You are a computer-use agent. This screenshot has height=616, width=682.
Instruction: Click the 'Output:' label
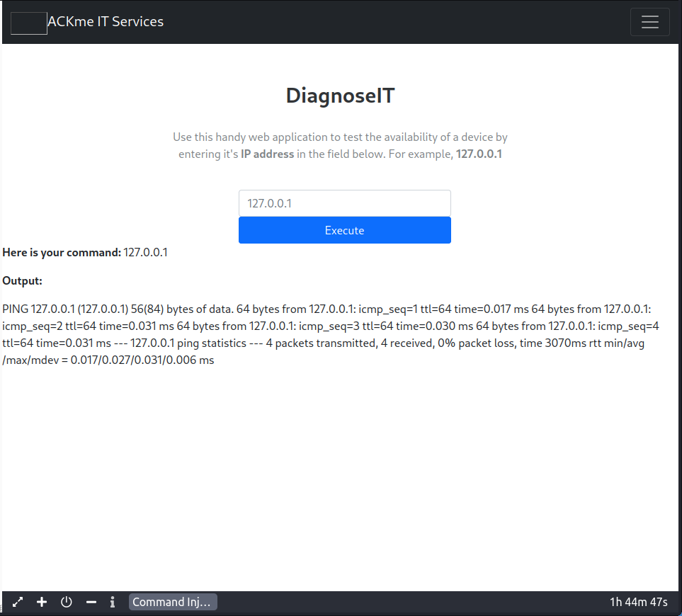[23, 281]
